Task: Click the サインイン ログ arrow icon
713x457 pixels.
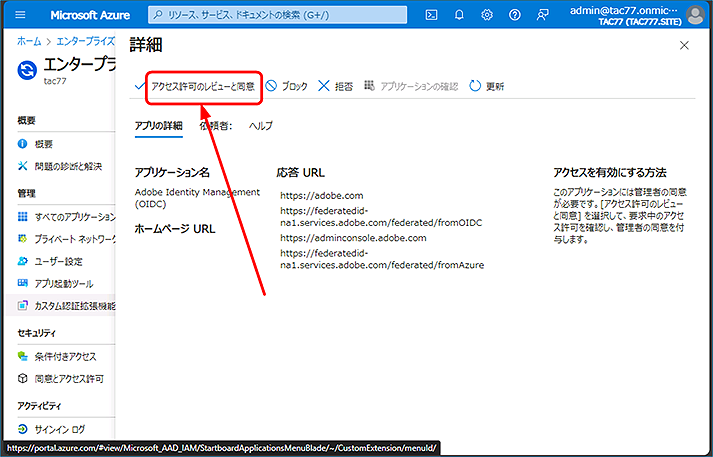Action: point(22,429)
